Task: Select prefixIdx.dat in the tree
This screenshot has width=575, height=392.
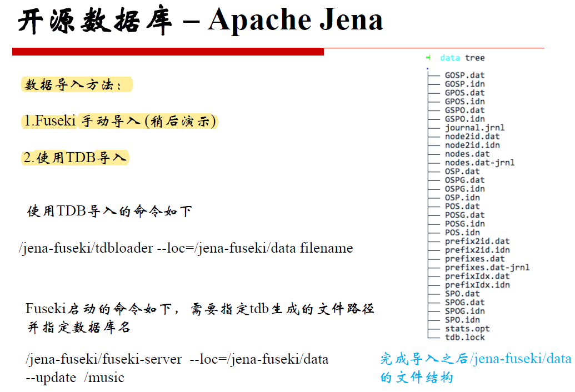Action: tap(477, 276)
